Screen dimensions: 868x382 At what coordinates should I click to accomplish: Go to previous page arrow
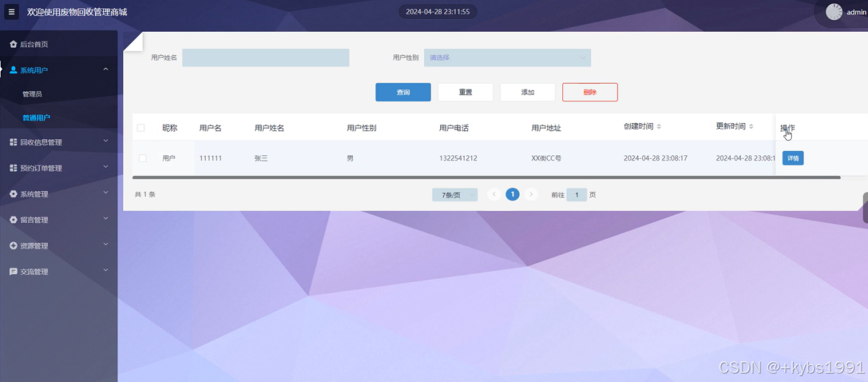pos(494,194)
